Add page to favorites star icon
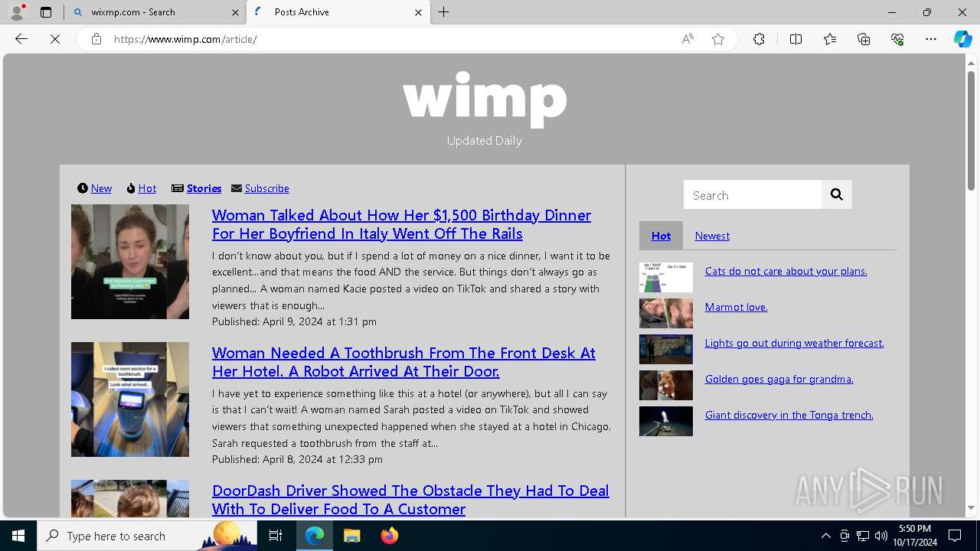980x551 pixels. 718,39
